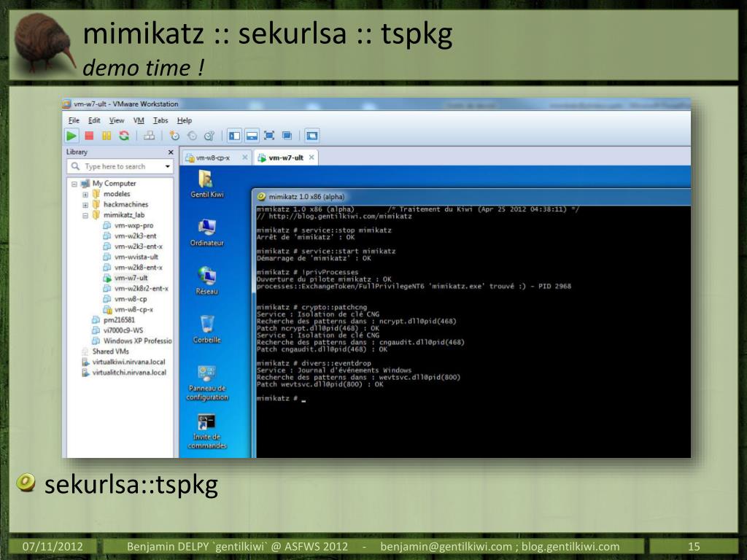Expand the hackmachines folder
747x560 pixels.
pyautogui.click(x=85, y=205)
